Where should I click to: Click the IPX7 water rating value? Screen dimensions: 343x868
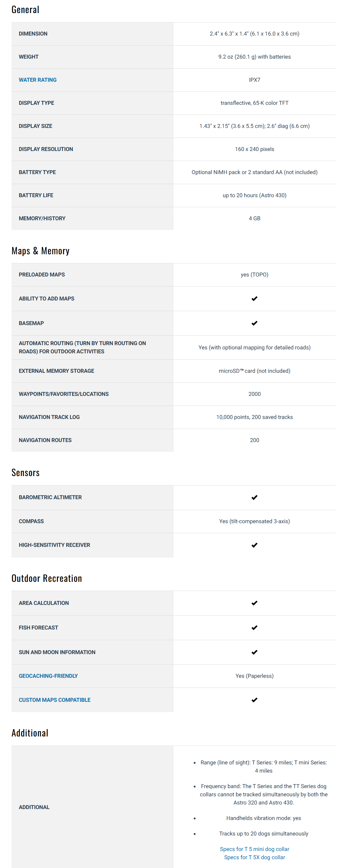pos(254,80)
